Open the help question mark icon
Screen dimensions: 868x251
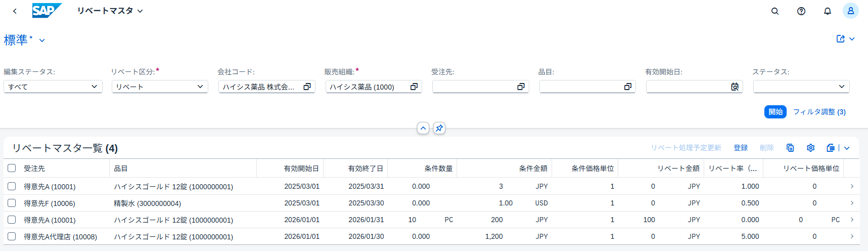(x=801, y=11)
